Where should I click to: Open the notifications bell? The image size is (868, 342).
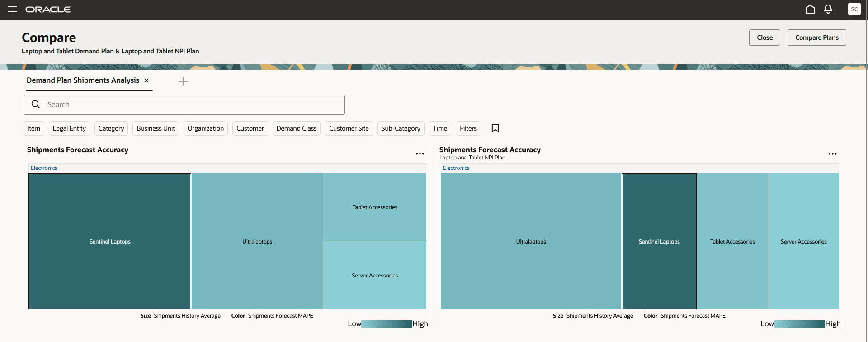[828, 9]
